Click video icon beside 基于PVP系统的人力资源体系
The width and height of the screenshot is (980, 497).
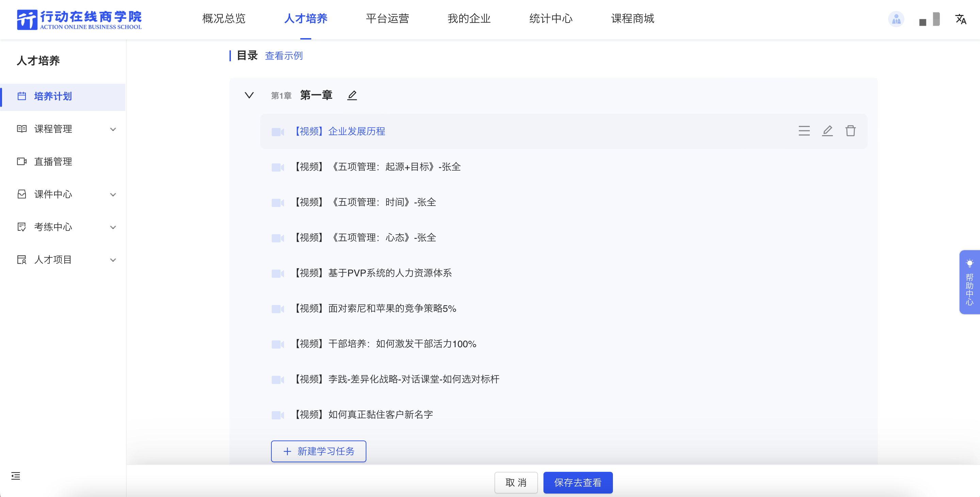[x=278, y=273]
